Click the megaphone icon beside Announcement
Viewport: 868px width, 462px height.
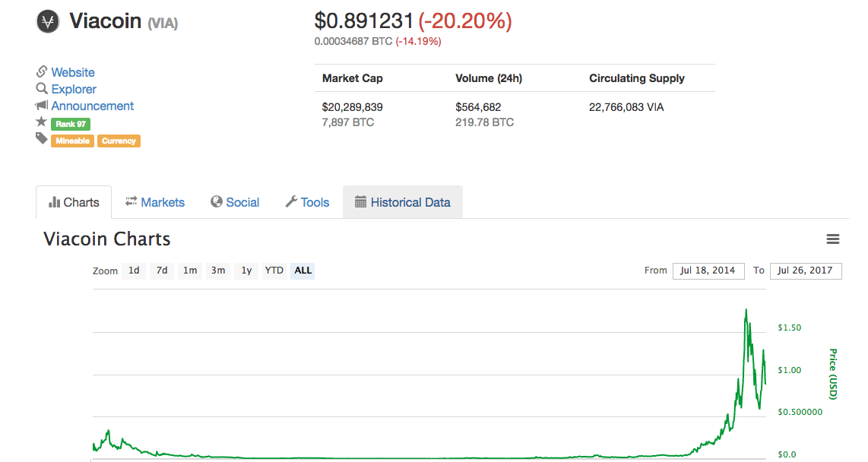(x=42, y=105)
